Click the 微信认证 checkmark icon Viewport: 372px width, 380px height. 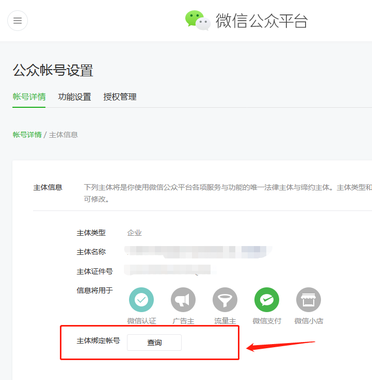(141, 300)
